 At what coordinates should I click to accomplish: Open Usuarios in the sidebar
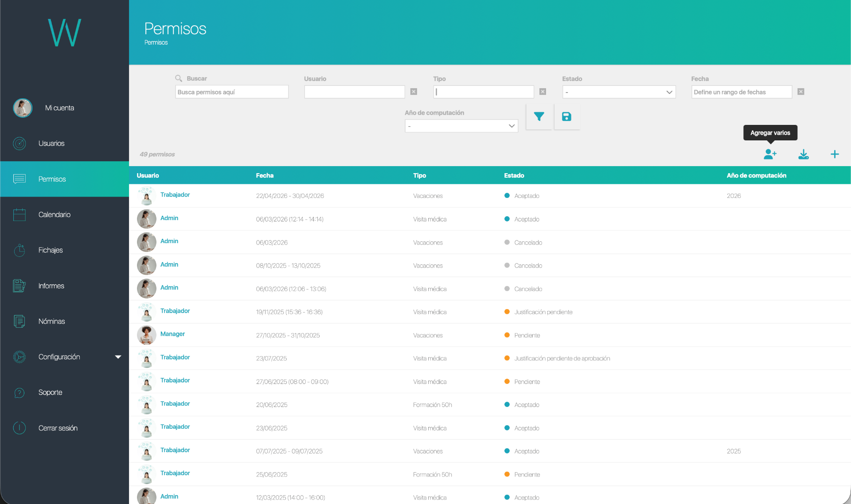click(64, 143)
